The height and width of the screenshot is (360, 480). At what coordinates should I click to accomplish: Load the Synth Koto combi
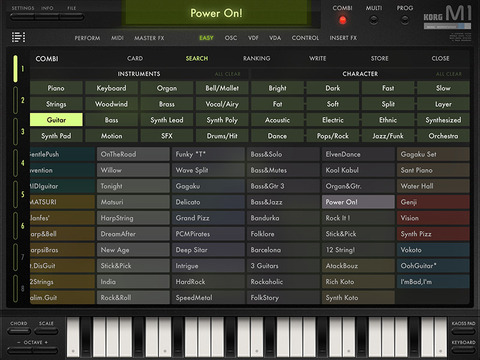pyautogui.click(x=358, y=298)
